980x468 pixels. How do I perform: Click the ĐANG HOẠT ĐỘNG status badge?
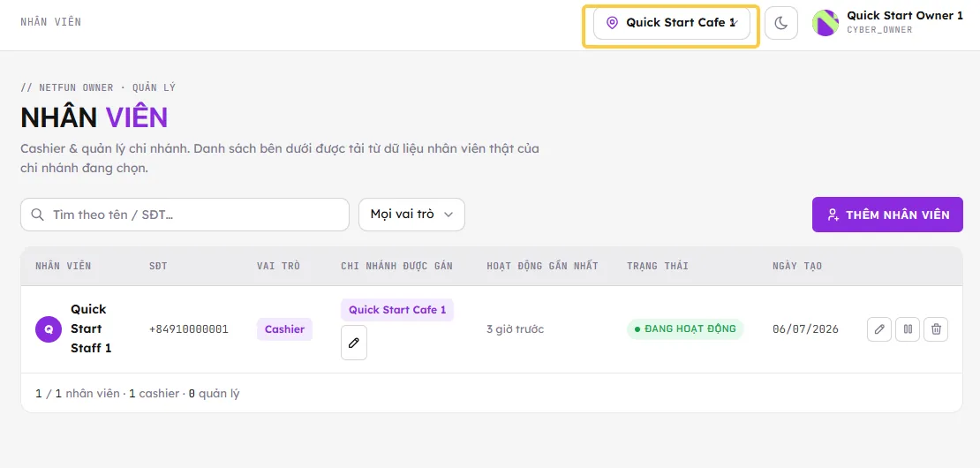tap(685, 328)
